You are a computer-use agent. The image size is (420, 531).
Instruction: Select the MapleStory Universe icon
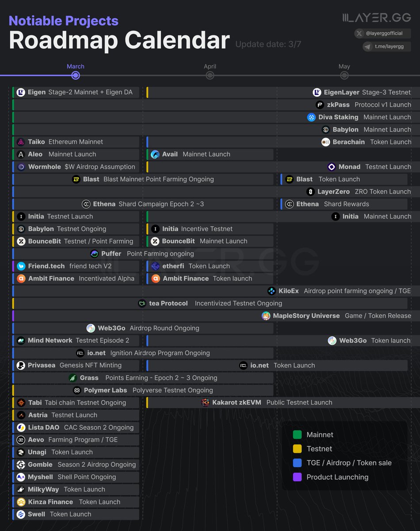[266, 316]
